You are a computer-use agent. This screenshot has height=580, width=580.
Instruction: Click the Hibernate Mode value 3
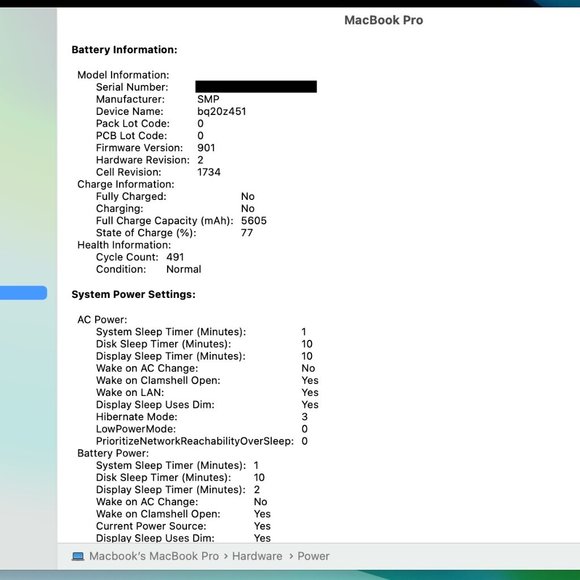click(x=304, y=417)
